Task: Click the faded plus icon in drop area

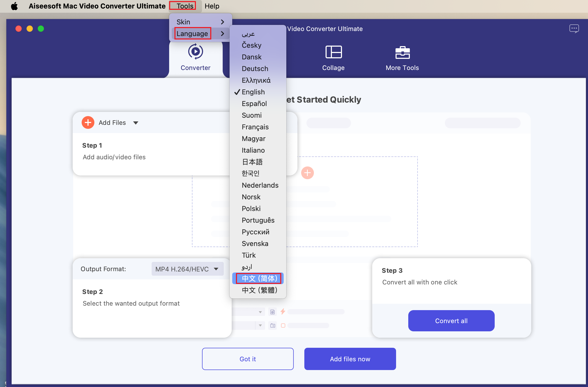Action: [x=308, y=173]
